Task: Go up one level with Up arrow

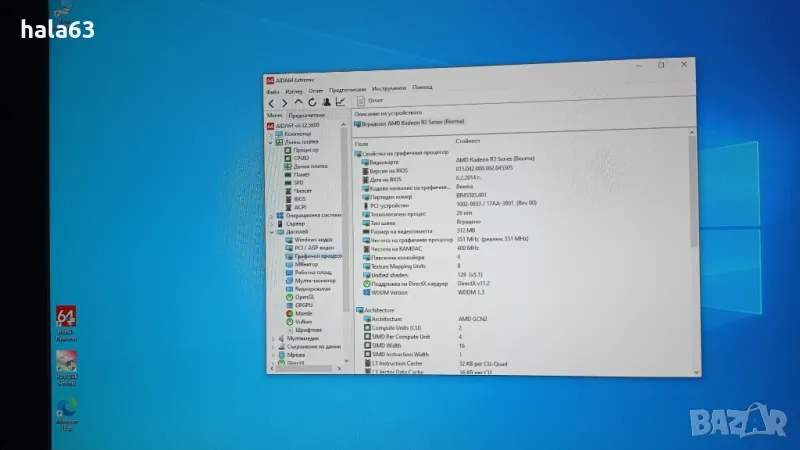Action: [298, 103]
